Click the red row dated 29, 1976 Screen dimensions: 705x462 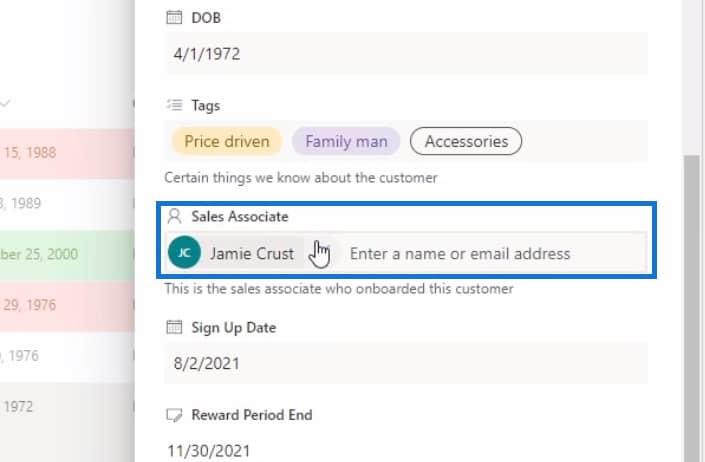click(x=67, y=305)
